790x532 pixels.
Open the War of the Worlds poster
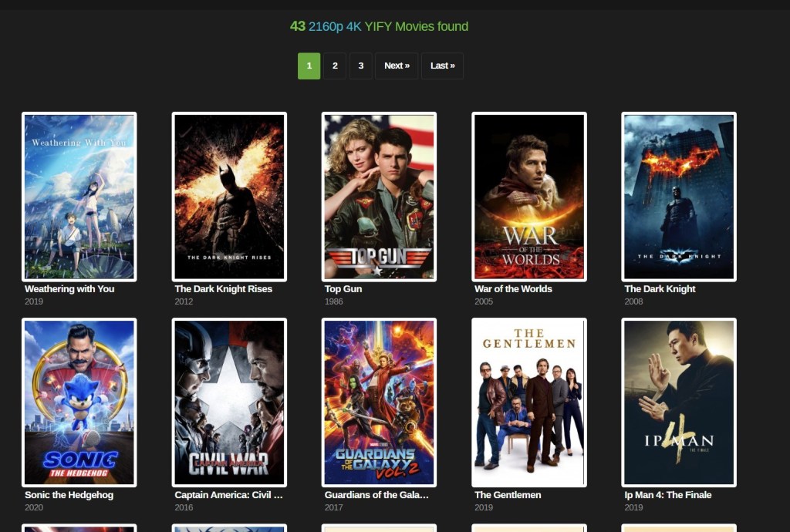point(529,197)
